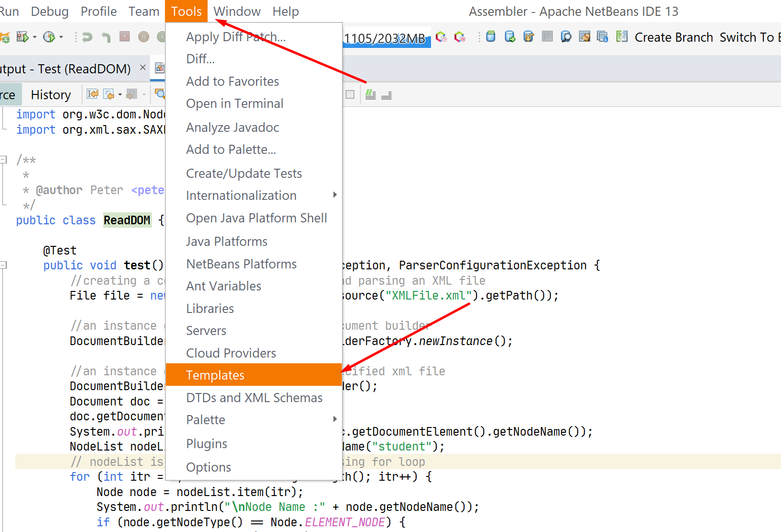Expand the Internationalization submenu arrow
The width and height of the screenshot is (781, 532).
pyautogui.click(x=335, y=195)
